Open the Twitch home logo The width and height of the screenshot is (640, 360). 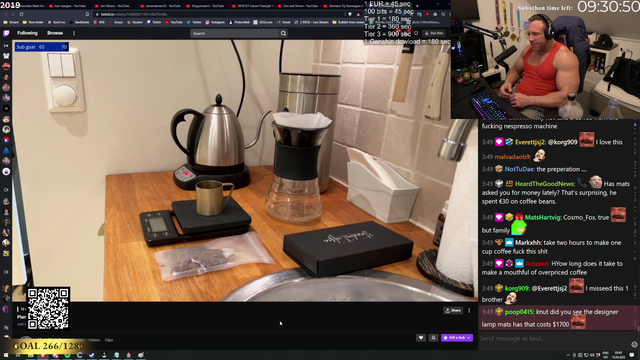coord(6,33)
